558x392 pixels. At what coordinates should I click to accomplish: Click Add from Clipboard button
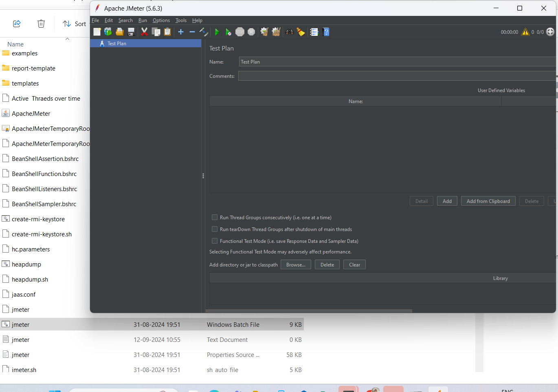[x=488, y=201]
